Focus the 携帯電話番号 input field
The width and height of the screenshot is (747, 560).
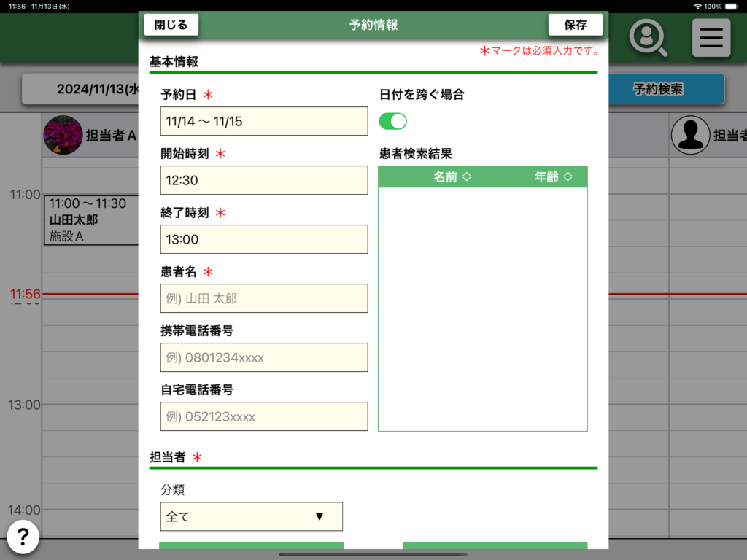[263, 357]
